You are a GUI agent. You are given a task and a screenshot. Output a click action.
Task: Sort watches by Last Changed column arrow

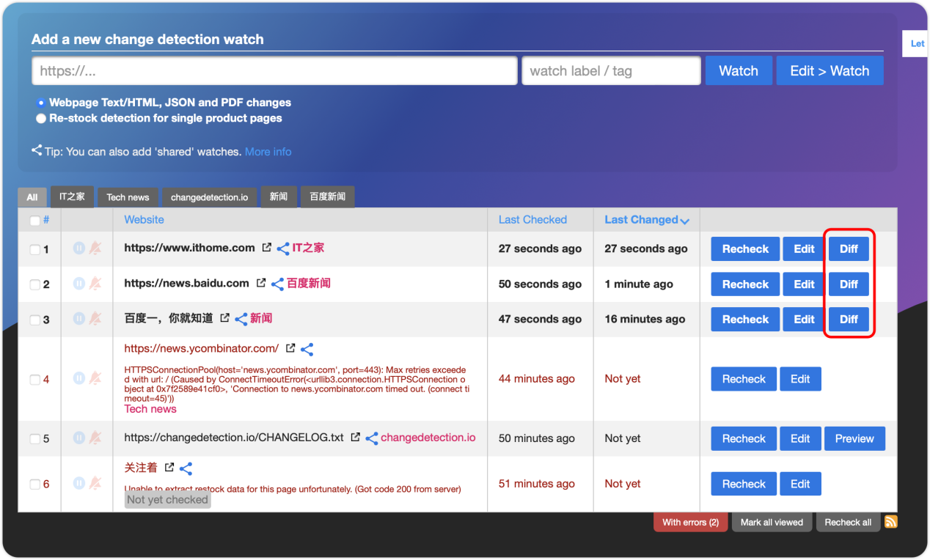click(x=685, y=220)
